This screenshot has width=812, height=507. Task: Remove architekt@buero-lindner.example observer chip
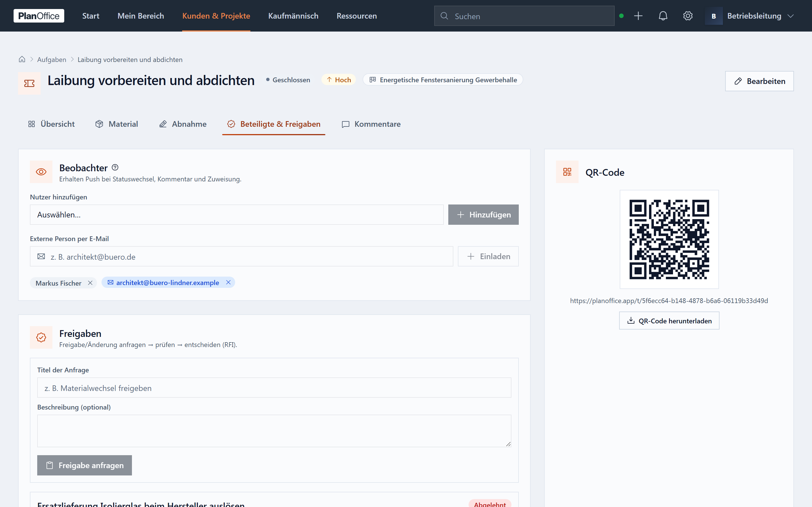[x=228, y=282]
